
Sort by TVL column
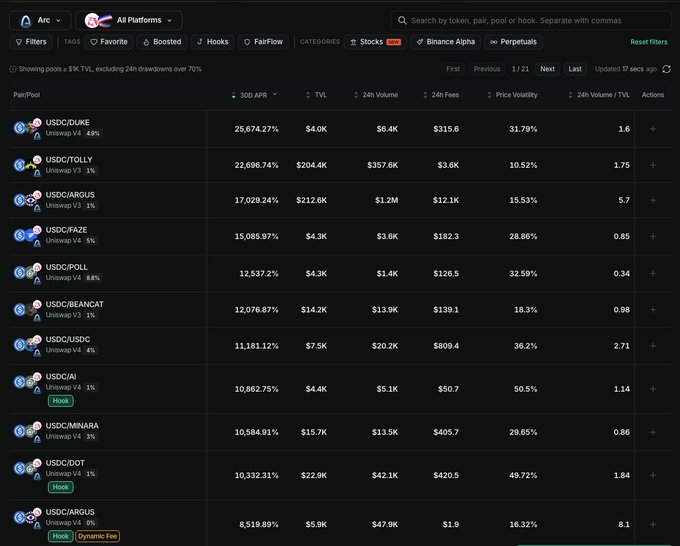tap(317, 95)
